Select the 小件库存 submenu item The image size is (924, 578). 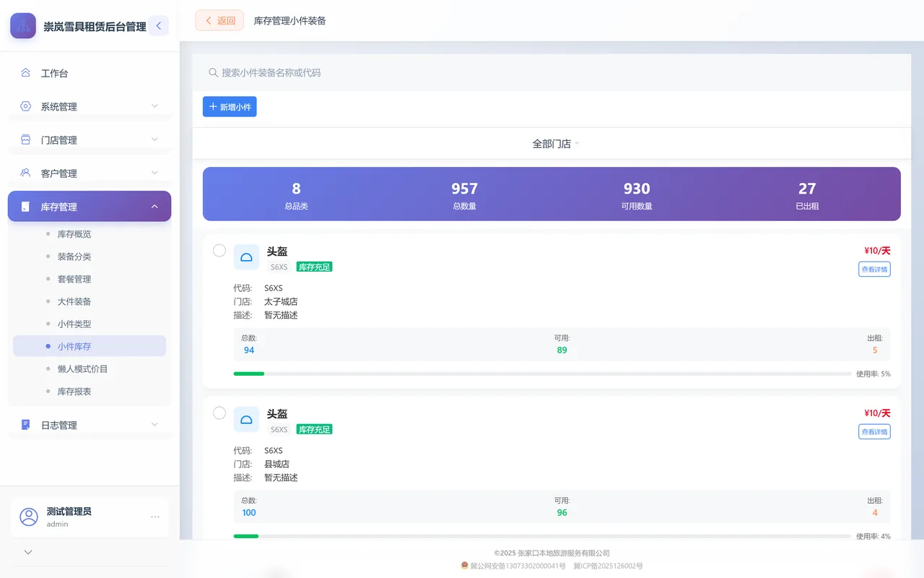(x=90, y=346)
